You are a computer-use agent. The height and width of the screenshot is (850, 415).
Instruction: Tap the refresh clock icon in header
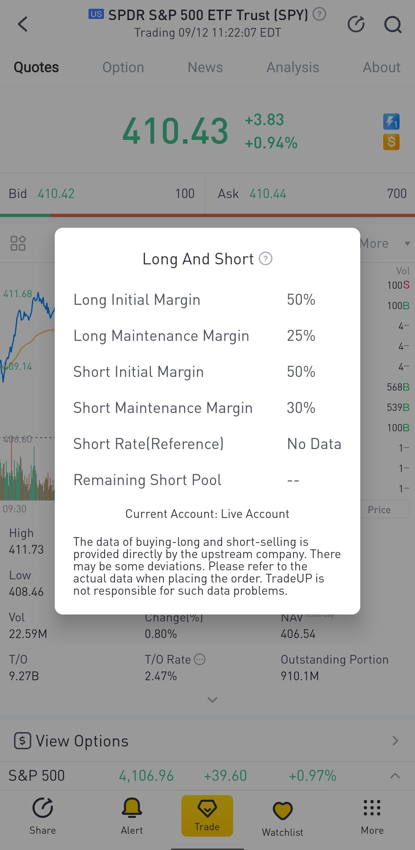point(356,24)
